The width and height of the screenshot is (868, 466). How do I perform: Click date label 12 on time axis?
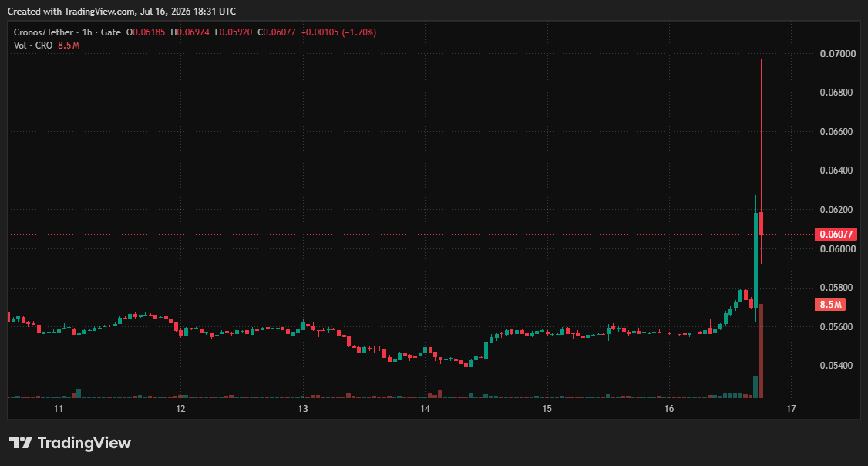click(180, 409)
